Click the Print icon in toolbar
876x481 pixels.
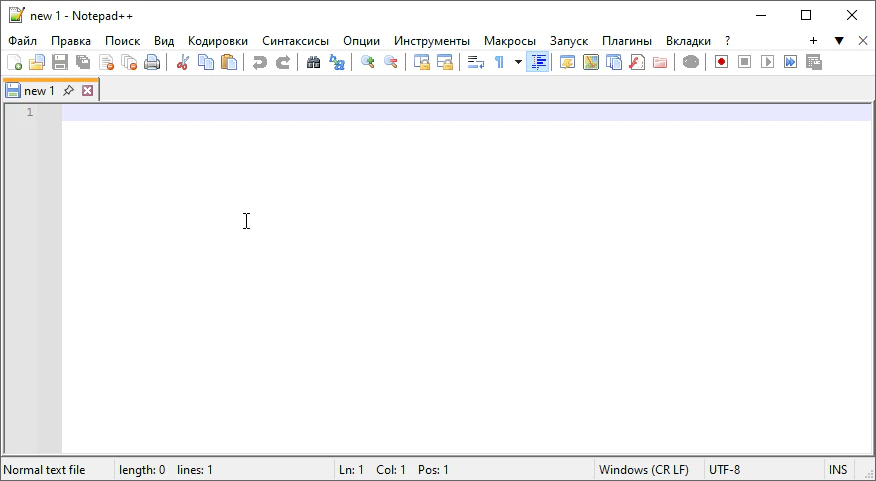[152, 62]
